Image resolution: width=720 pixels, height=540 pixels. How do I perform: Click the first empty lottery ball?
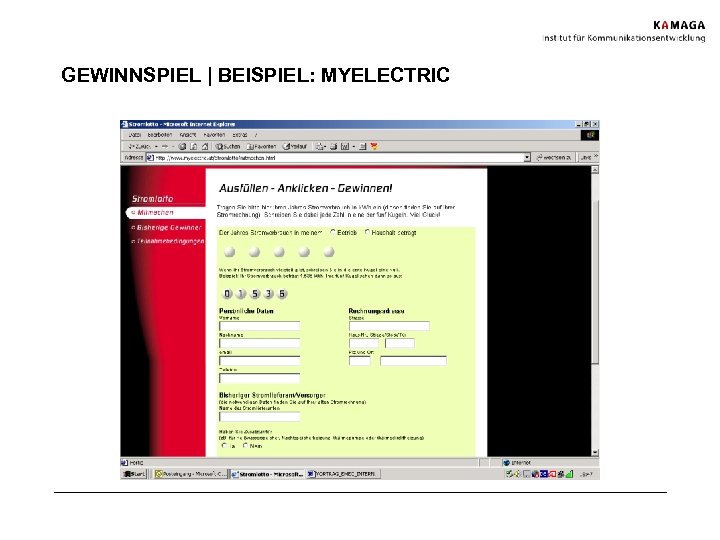click(230, 252)
